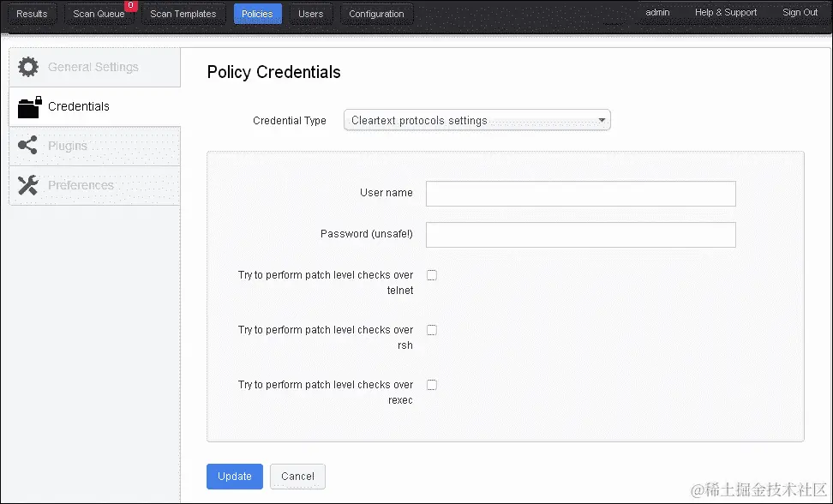Viewport: 833px width, 504px height.
Task: Enable patch level checks over rexec
Action: (x=432, y=385)
